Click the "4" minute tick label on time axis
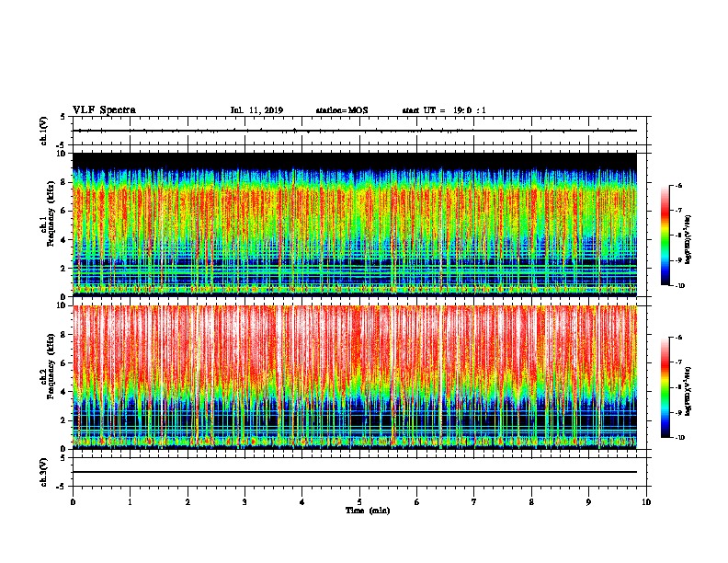Screen dimensions: 728x563 (x=302, y=502)
